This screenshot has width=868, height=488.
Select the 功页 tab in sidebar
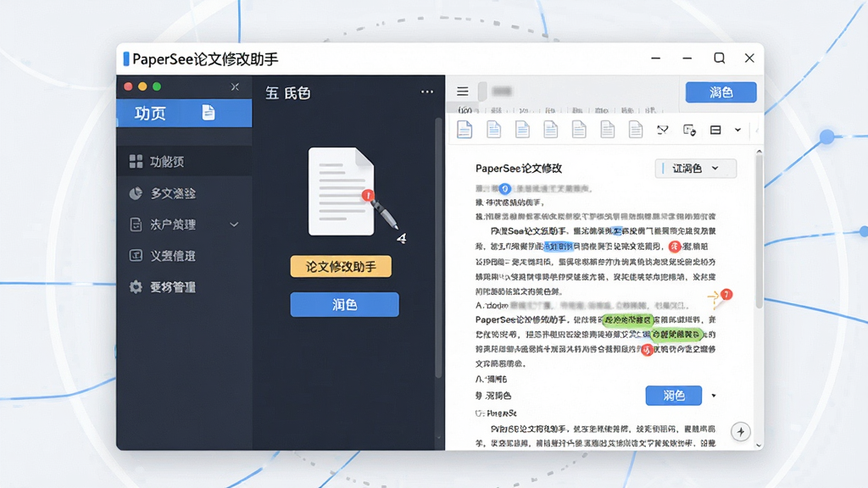pos(184,113)
